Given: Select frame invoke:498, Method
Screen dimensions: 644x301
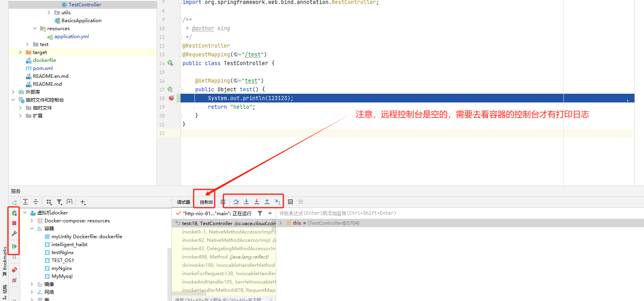Looking at the screenshot, I should pyautogui.click(x=224, y=257).
